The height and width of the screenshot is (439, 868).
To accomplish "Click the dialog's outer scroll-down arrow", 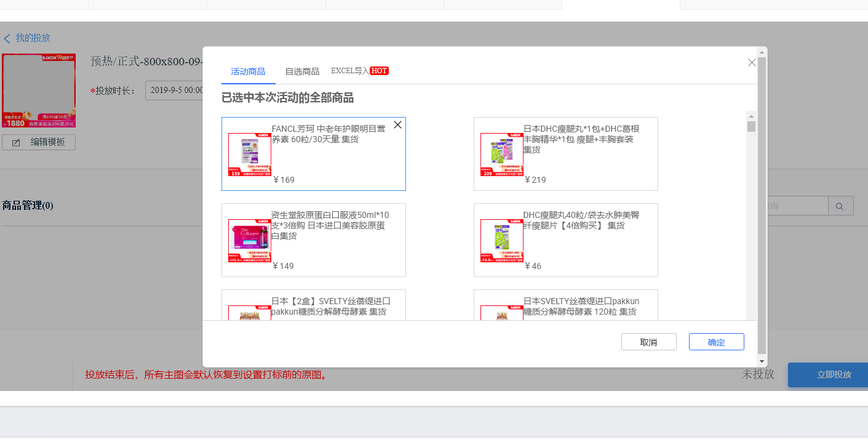I will point(762,361).
